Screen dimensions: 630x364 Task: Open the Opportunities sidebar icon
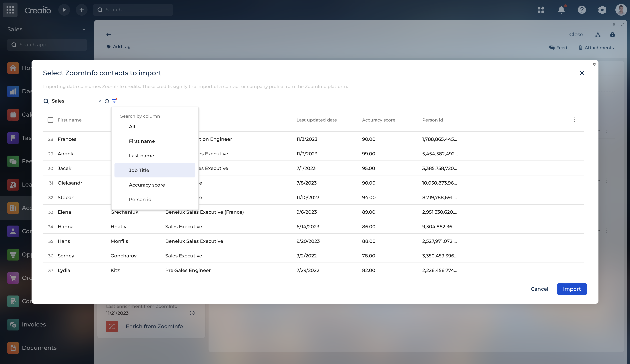click(13, 255)
